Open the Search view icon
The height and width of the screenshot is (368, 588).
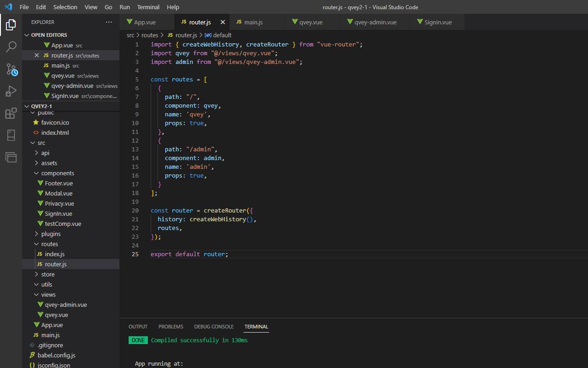[11, 46]
